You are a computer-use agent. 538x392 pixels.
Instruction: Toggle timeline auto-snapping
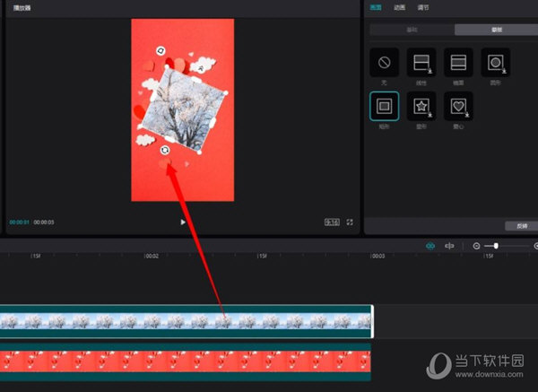[x=449, y=246]
